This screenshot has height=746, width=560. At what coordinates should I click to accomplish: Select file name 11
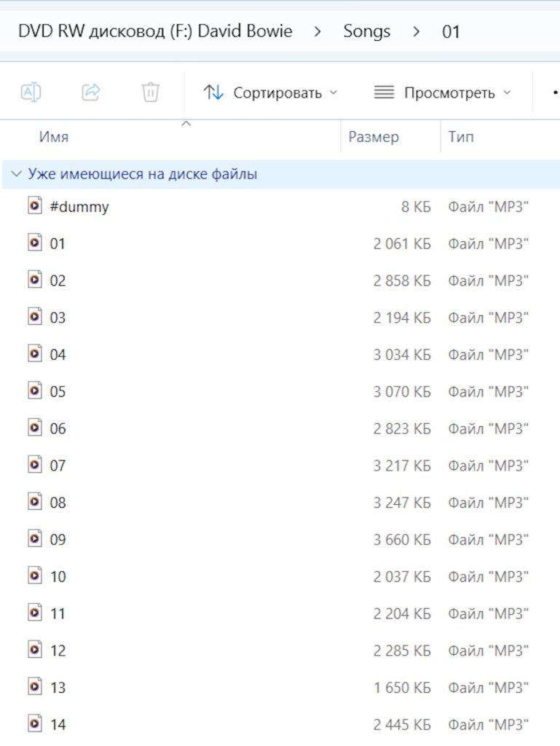pos(58,613)
